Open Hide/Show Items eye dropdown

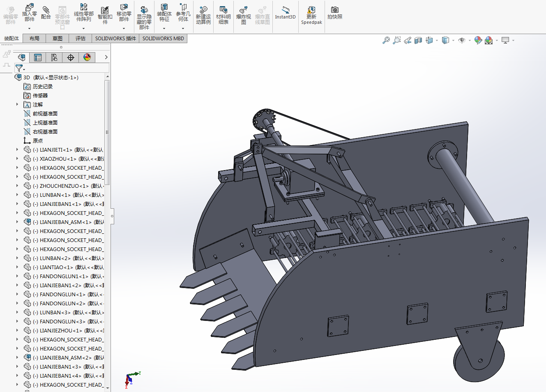(470, 40)
